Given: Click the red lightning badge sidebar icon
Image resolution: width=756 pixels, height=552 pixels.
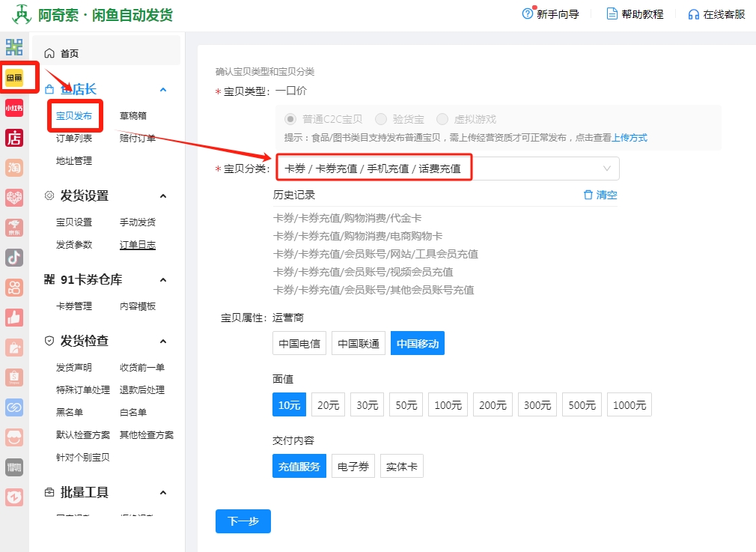Looking at the screenshot, I should [14, 497].
